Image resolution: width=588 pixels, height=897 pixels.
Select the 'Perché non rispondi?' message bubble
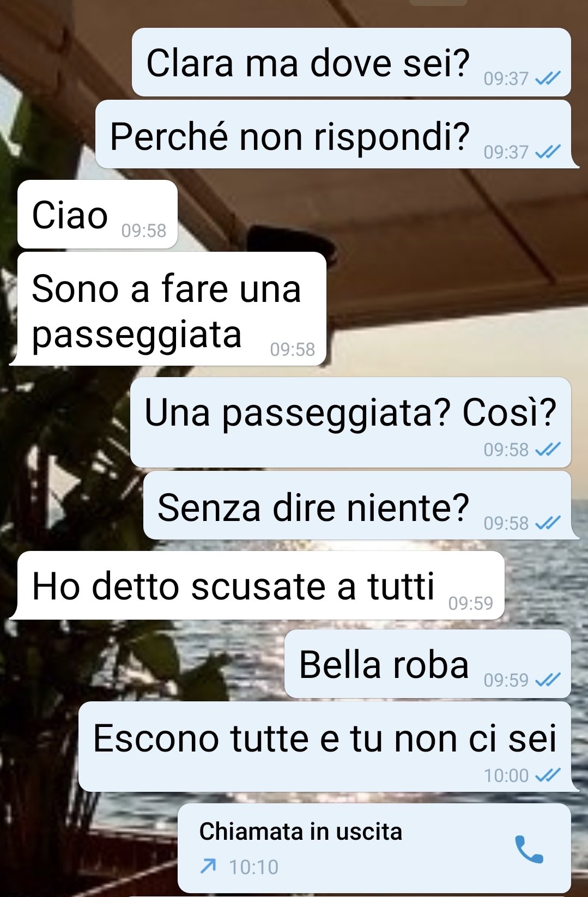coord(337,135)
